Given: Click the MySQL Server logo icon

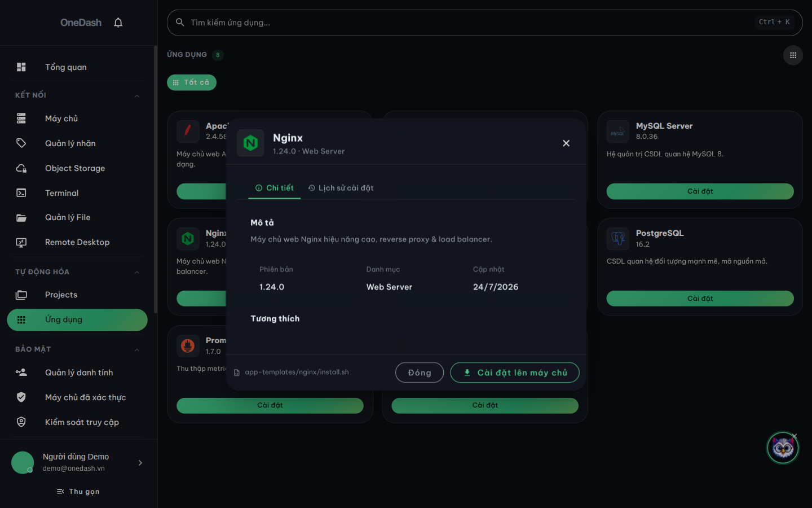Looking at the screenshot, I should pos(617,132).
